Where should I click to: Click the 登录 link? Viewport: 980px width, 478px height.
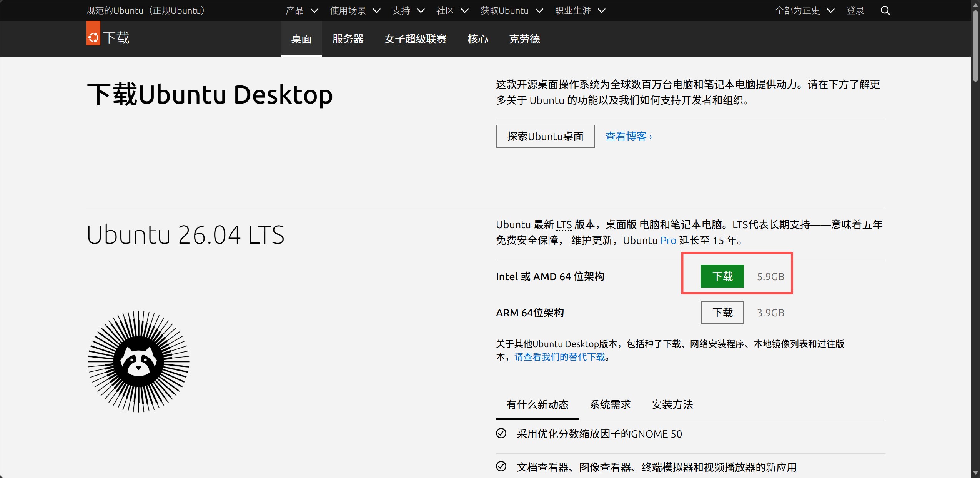click(x=855, y=11)
